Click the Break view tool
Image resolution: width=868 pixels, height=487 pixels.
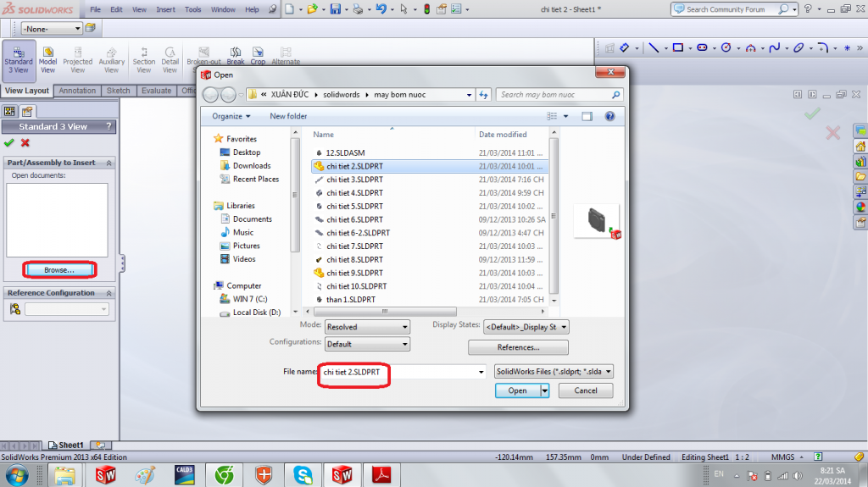(x=236, y=55)
